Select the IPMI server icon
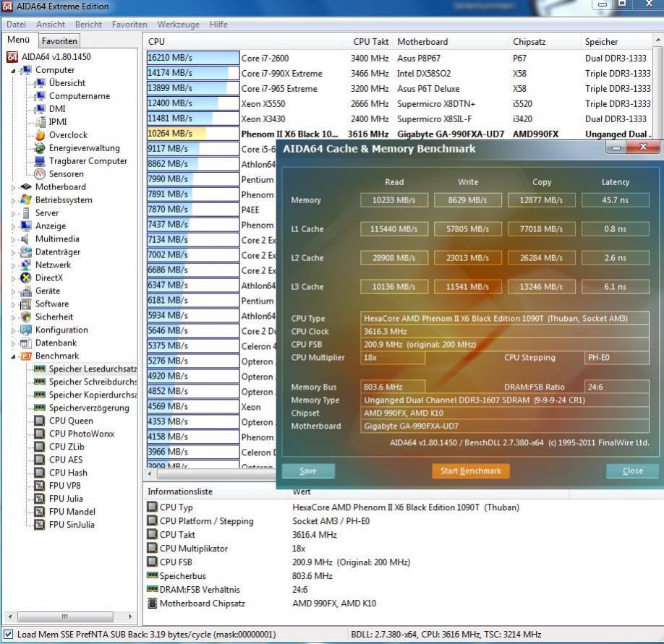 pos(41,122)
